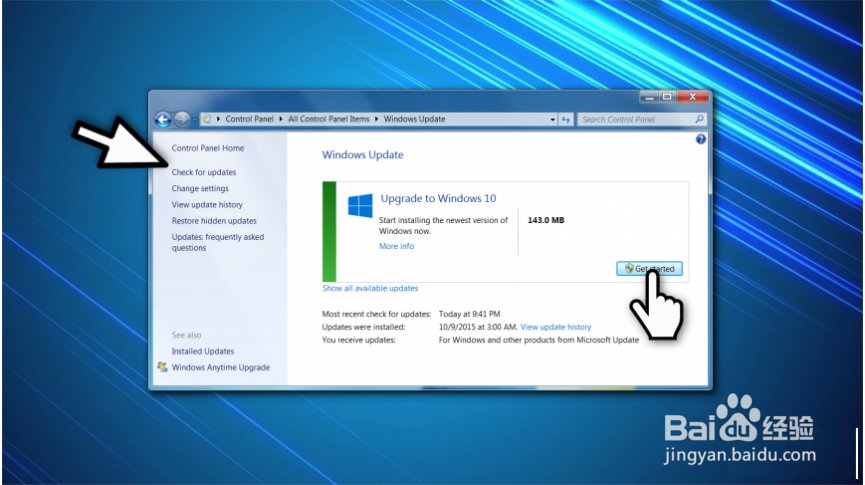Click More info link under Windows 10
The height and width of the screenshot is (485, 865).
(396, 246)
